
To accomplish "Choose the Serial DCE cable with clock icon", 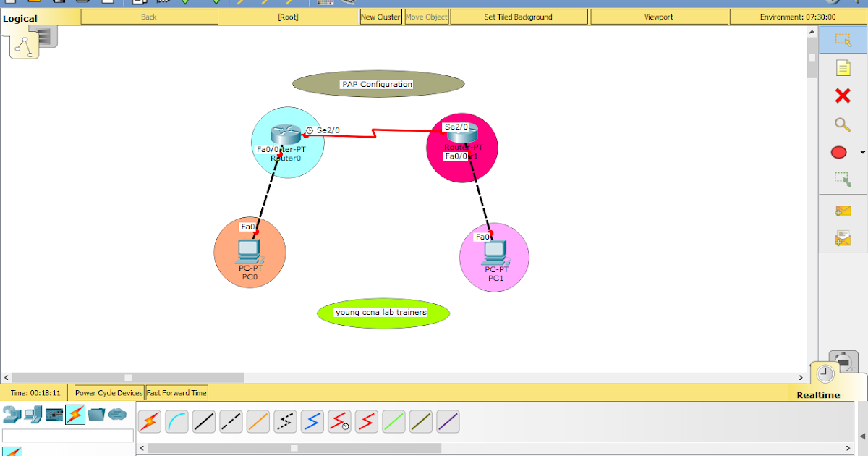I will tap(339, 421).
